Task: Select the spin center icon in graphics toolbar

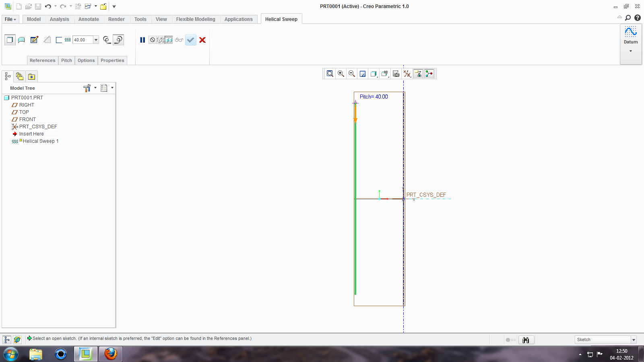Action: click(429, 74)
